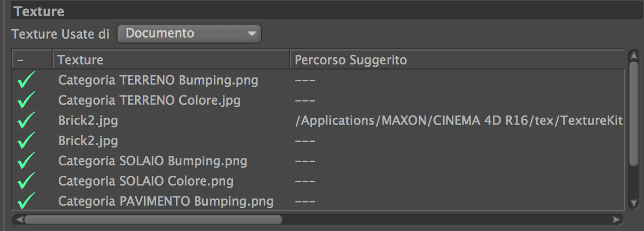Click checkmark for Brick2.jpg with TextureKit path
644x231 pixels.
(26, 121)
